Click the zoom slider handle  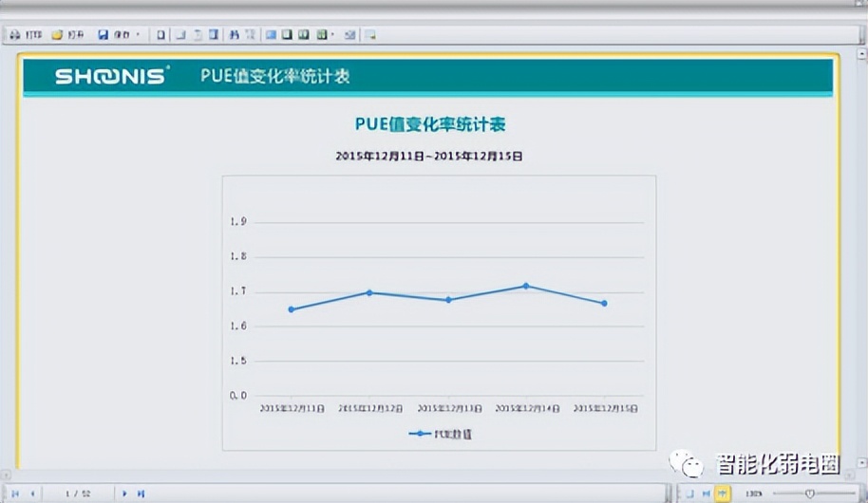(x=810, y=494)
